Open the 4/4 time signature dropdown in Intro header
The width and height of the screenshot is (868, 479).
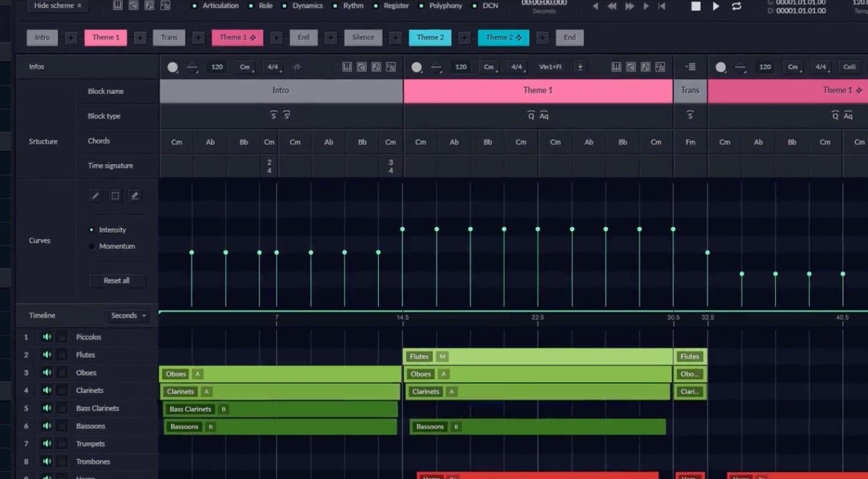tap(273, 67)
